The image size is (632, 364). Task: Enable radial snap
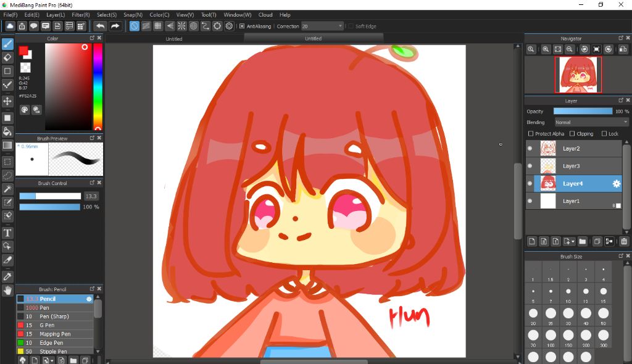[182, 26]
